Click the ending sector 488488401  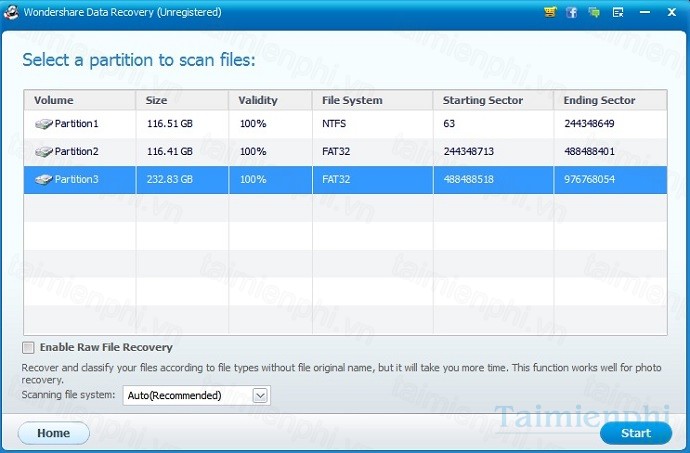[589, 151]
